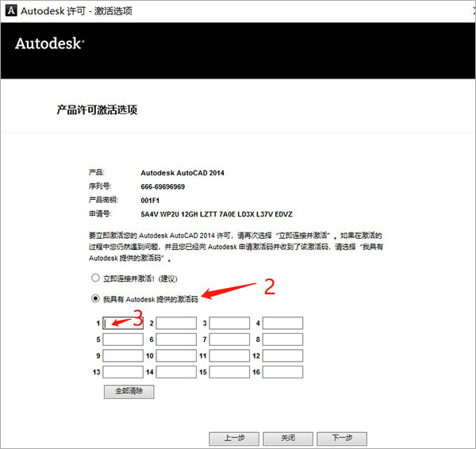Focus activation code field 2
The width and height of the screenshot is (476, 449).
pos(176,323)
